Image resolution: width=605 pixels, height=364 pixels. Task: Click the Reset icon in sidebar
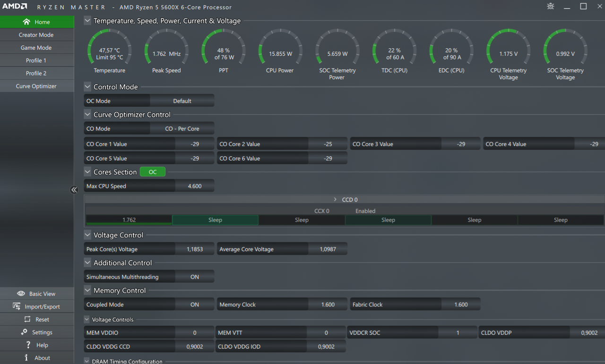coord(27,319)
